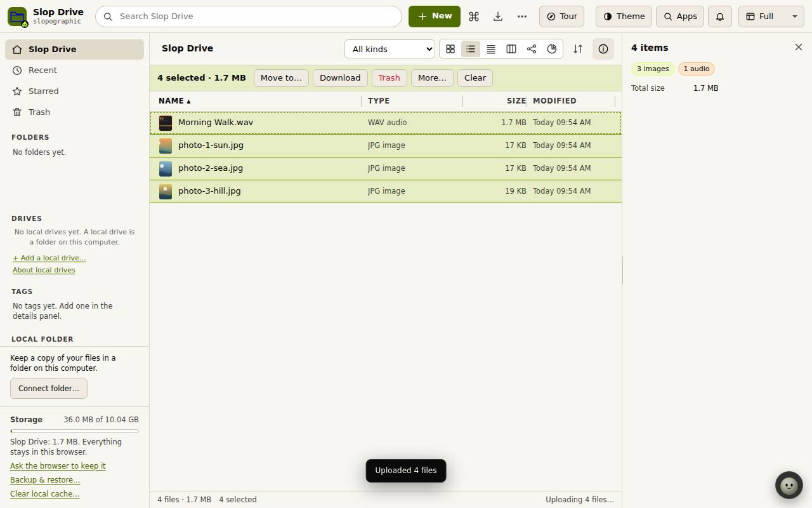Select the photo-2-sea.jpg file name

pyautogui.click(x=211, y=168)
